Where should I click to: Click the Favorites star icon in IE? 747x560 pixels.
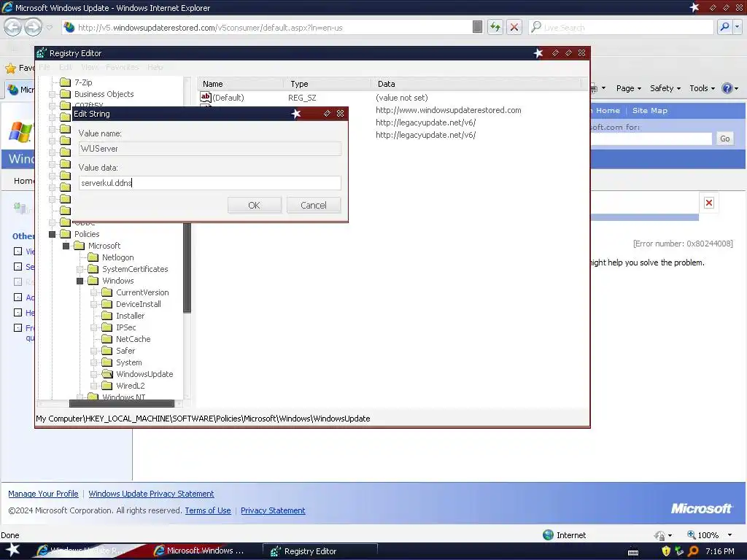10,68
